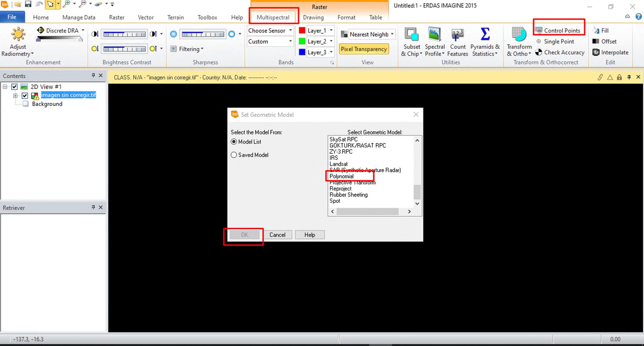Viewport: 644px width, 346px height.
Task: Choose the Interpolate edit tool
Action: click(x=610, y=52)
